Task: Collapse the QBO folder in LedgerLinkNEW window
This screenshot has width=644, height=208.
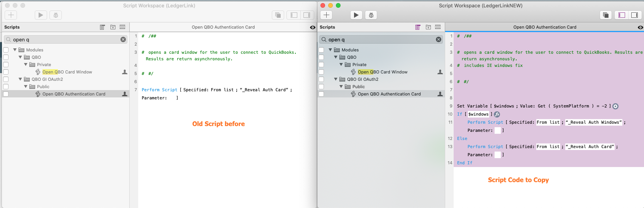Action: [336, 57]
